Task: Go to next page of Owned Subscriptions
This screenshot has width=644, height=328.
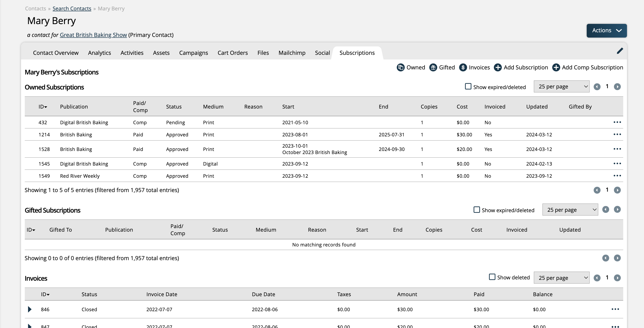Action: [x=617, y=87]
